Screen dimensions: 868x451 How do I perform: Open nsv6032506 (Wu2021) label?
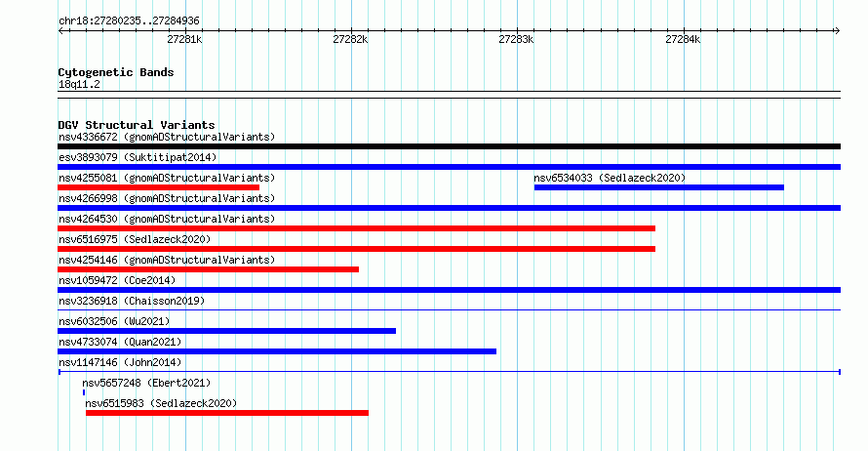[114, 321]
